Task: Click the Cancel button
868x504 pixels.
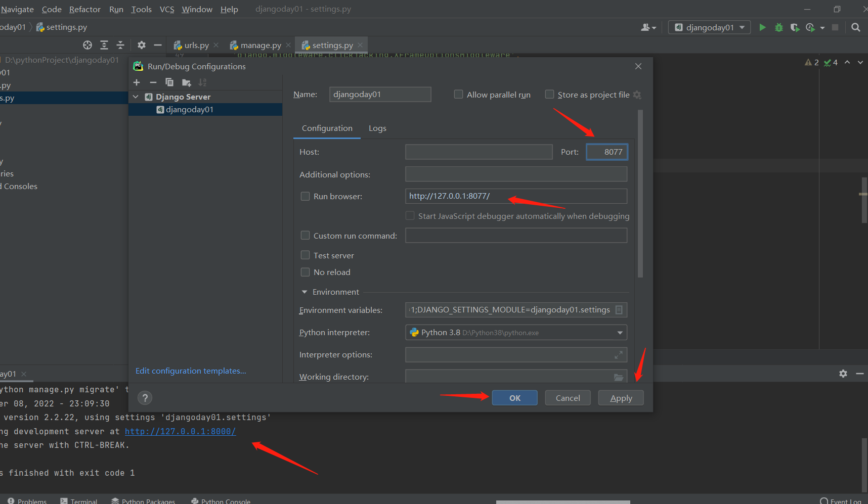Action: [568, 398]
